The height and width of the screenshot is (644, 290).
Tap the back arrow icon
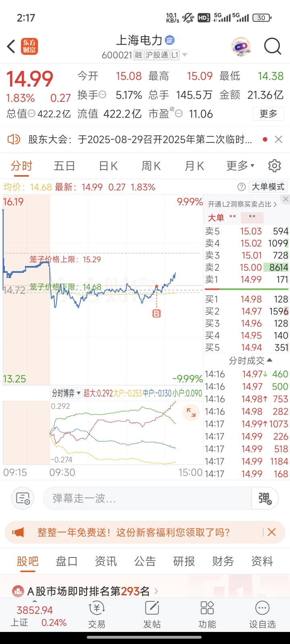coord(11,46)
